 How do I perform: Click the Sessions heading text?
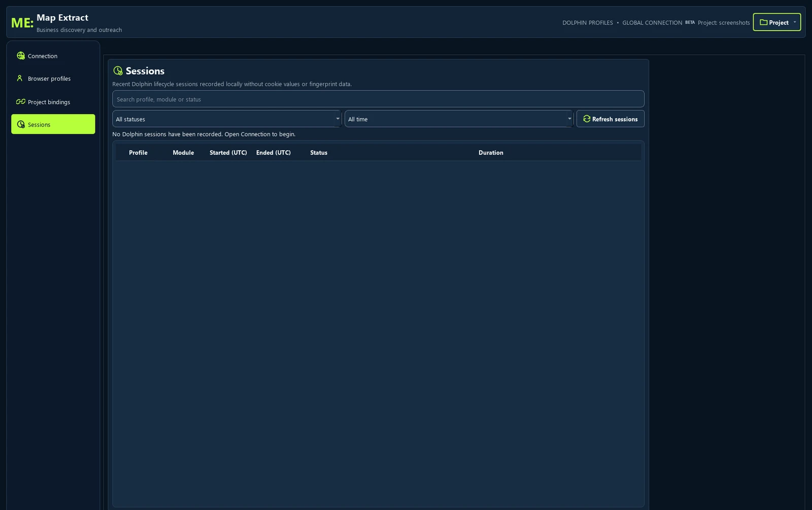(145, 71)
